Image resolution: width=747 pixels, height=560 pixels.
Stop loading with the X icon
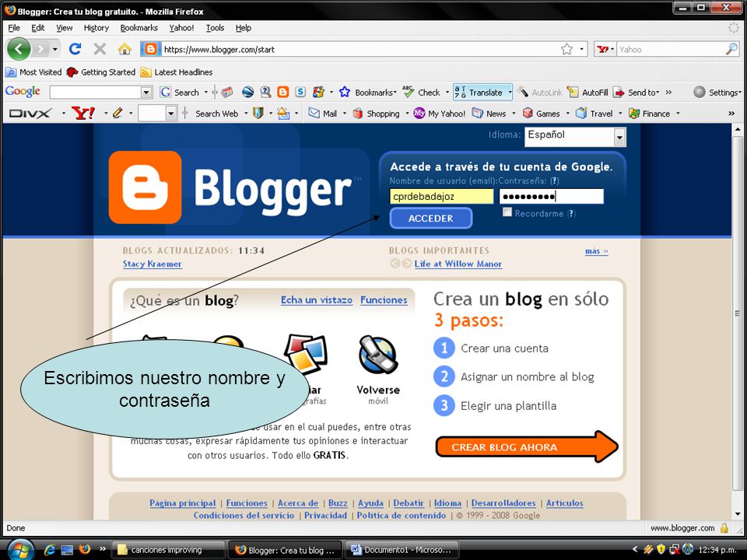(100, 48)
